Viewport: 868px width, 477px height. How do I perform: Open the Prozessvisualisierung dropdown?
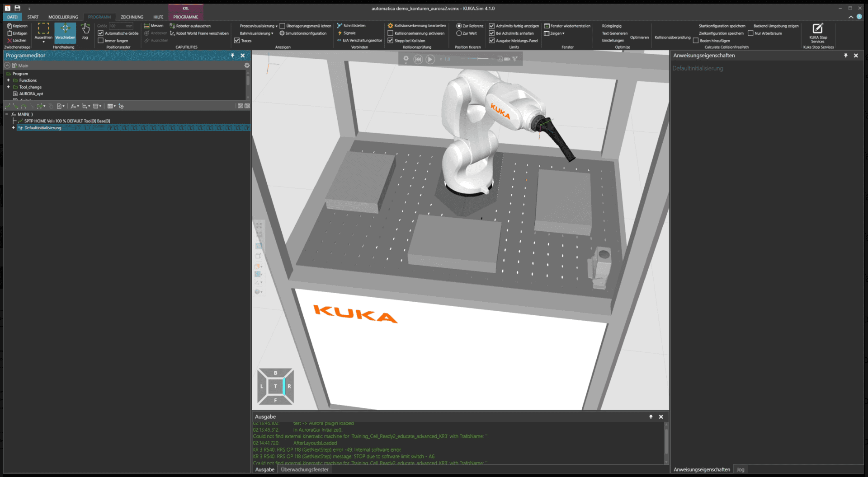click(259, 26)
